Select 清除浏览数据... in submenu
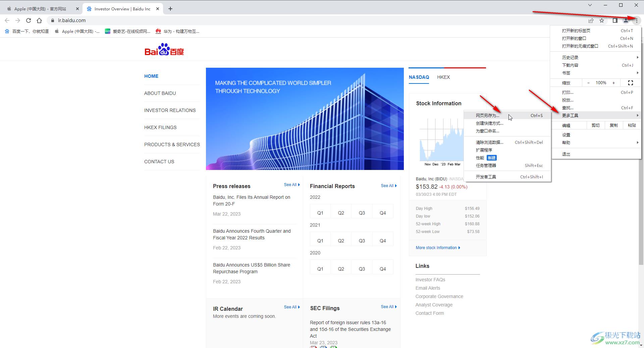This screenshot has width=644, height=348. point(507,142)
